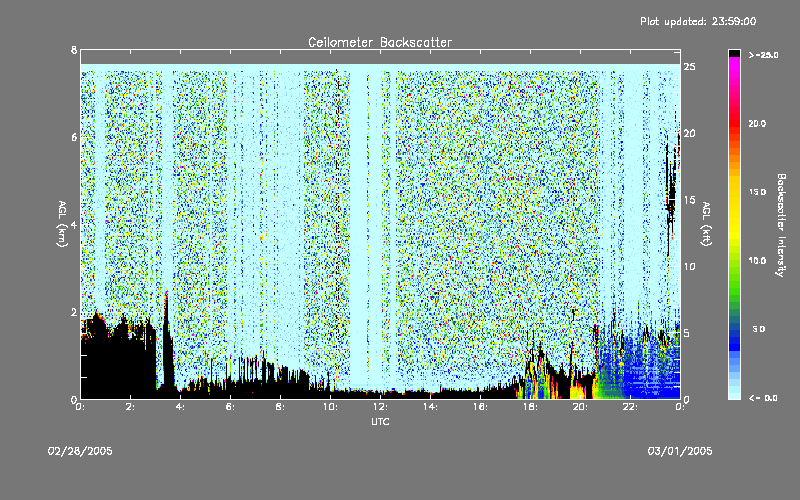Select the "UTC" axis label

[x=380, y=421]
